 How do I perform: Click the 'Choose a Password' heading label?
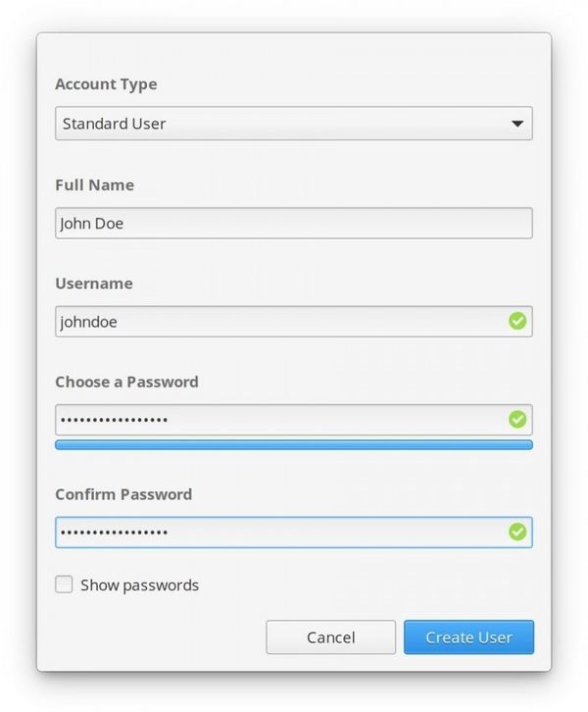(126, 381)
